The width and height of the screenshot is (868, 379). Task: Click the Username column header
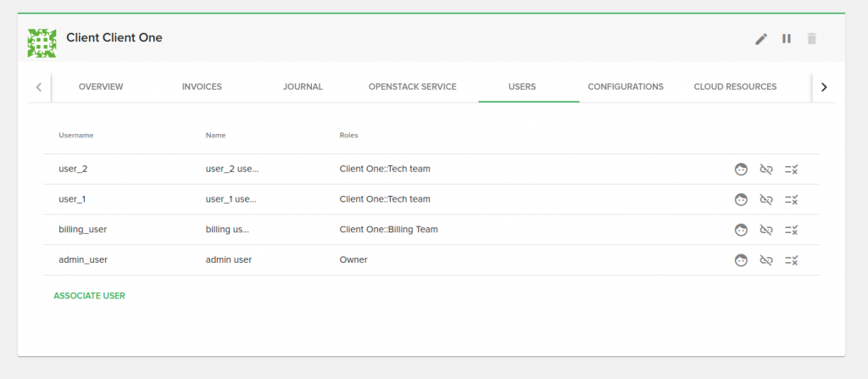coord(75,135)
